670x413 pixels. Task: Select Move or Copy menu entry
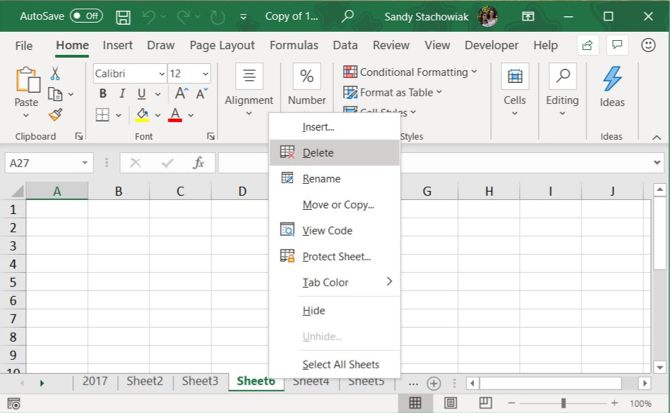(335, 205)
